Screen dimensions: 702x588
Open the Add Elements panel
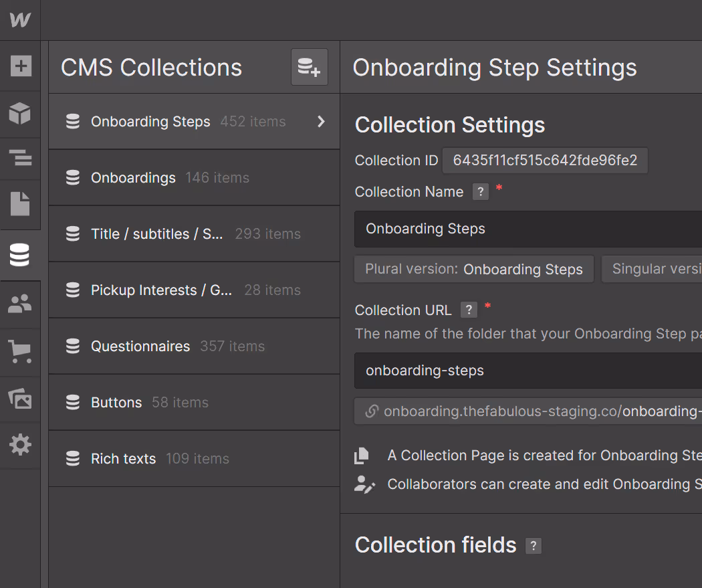pyautogui.click(x=21, y=66)
